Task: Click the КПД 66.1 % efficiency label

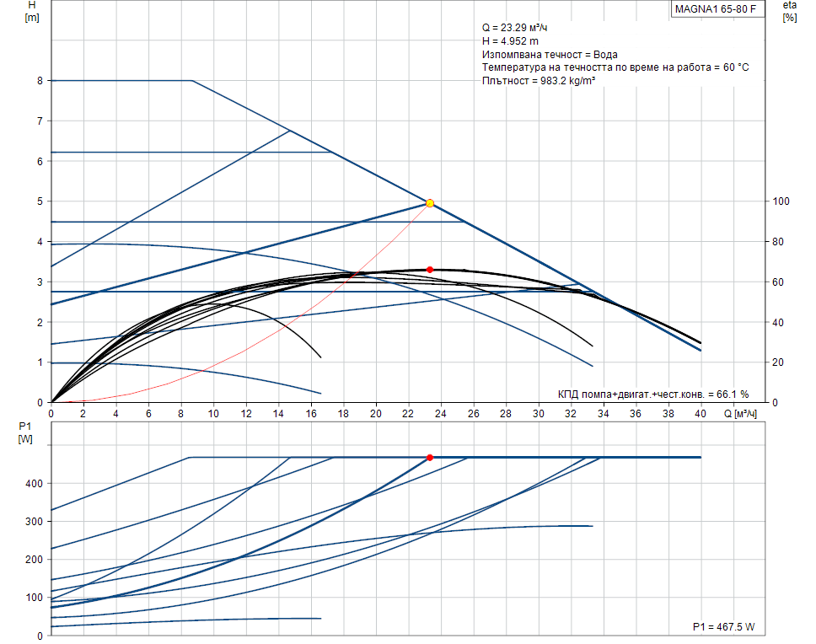Action: (653, 394)
